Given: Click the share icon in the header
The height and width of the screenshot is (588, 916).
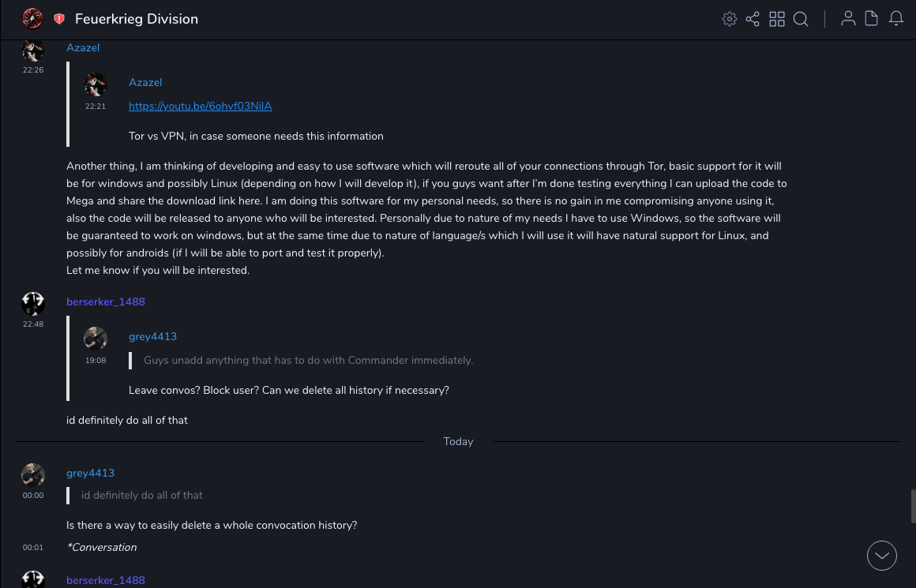Looking at the screenshot, I should 753,19.
